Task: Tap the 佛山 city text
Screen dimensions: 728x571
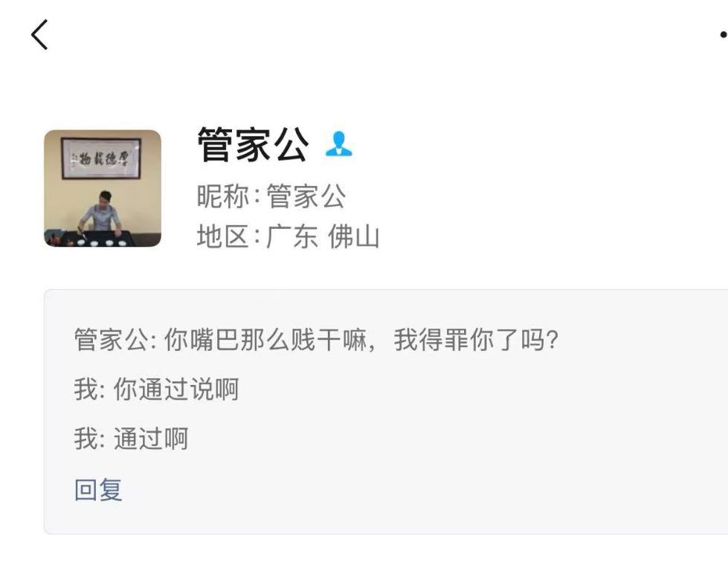Action: [x=354, y=236]
